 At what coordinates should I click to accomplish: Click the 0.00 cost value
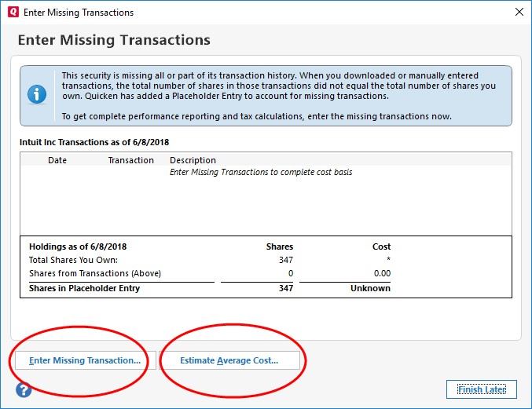click(381, 273)
